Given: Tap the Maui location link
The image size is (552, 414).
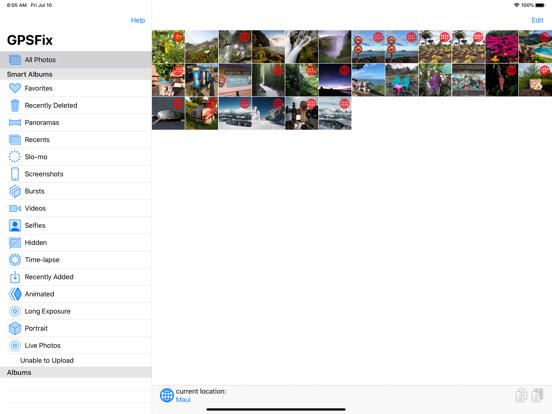Looking at the screenshot, I should [x=183, y=400].
